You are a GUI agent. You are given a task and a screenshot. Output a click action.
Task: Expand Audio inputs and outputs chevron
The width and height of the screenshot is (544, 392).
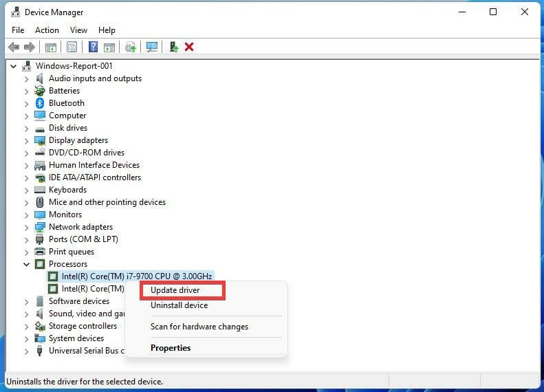[x=26, y=79]
